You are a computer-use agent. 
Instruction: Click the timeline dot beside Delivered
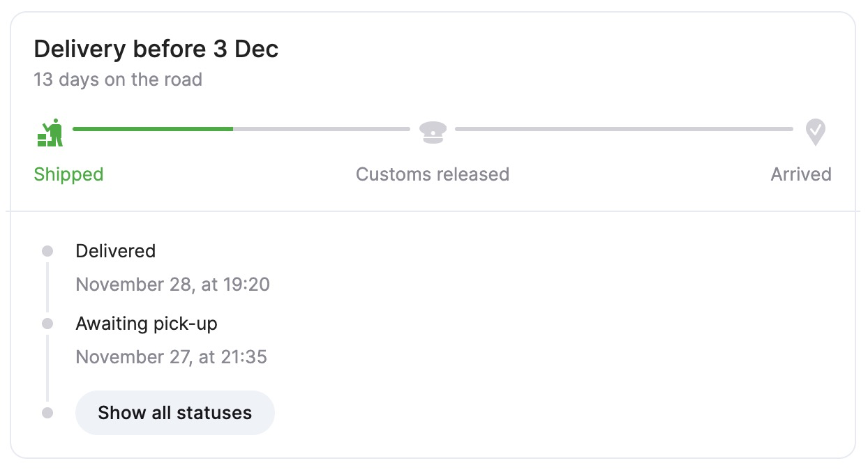pyautogui.click(x=47, y=251)
